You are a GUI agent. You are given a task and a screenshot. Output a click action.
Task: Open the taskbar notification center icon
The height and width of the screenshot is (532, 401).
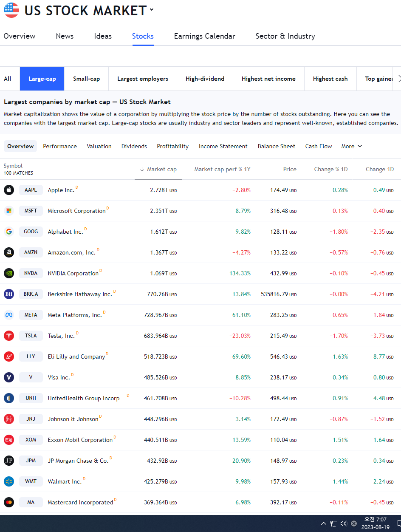(x=399, y=524)
